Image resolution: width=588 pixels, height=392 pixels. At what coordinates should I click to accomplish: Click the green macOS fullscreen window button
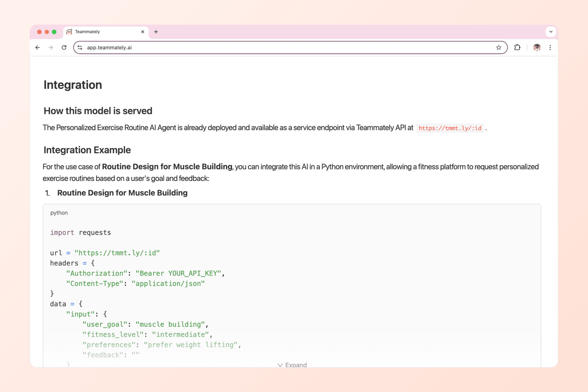[x=54, y=32]
